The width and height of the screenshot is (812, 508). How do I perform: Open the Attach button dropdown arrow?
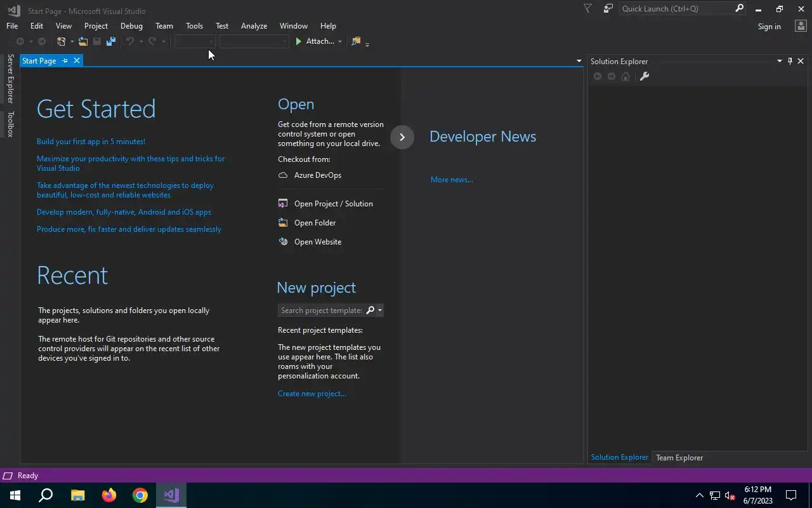point(340,42)
